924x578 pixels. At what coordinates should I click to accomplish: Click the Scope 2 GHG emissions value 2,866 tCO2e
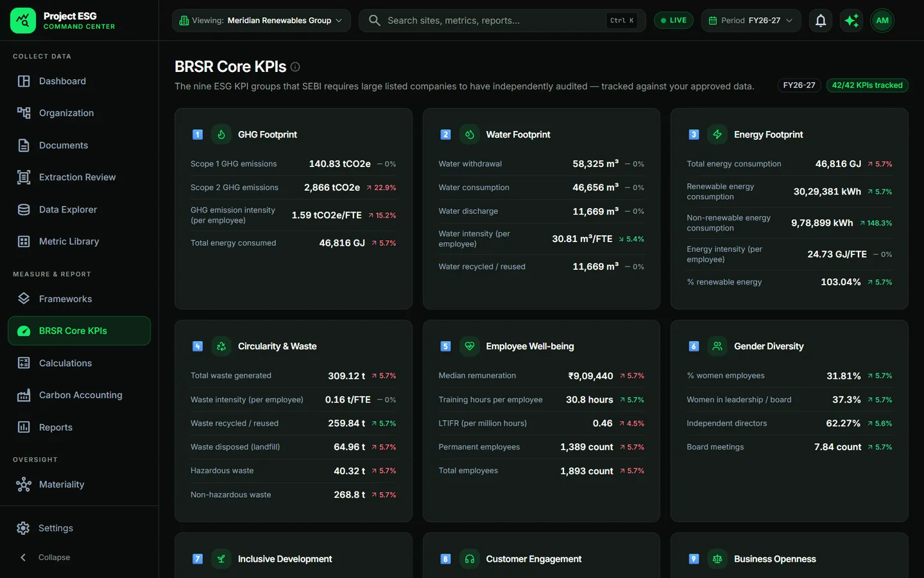coord(332,188)
